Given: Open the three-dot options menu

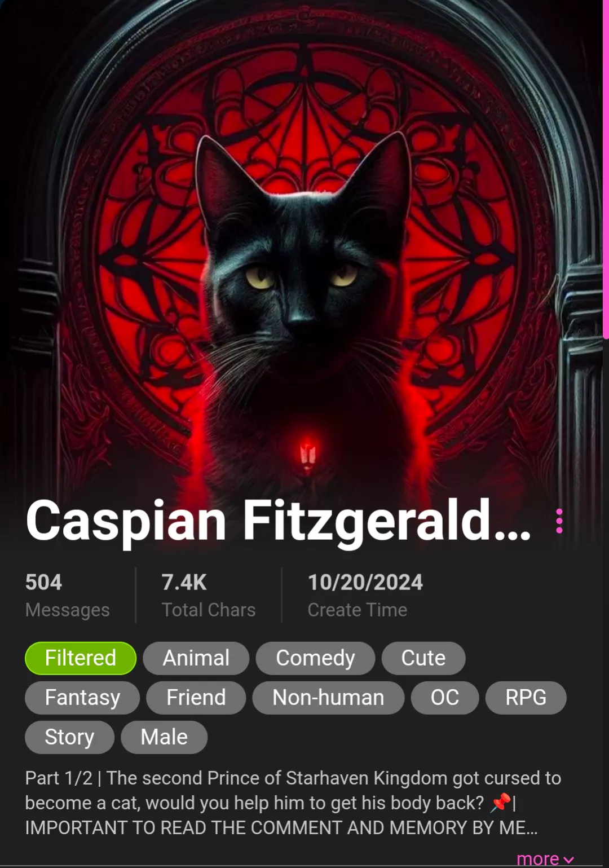Looking at the screenshot, I should pos(559,521).
